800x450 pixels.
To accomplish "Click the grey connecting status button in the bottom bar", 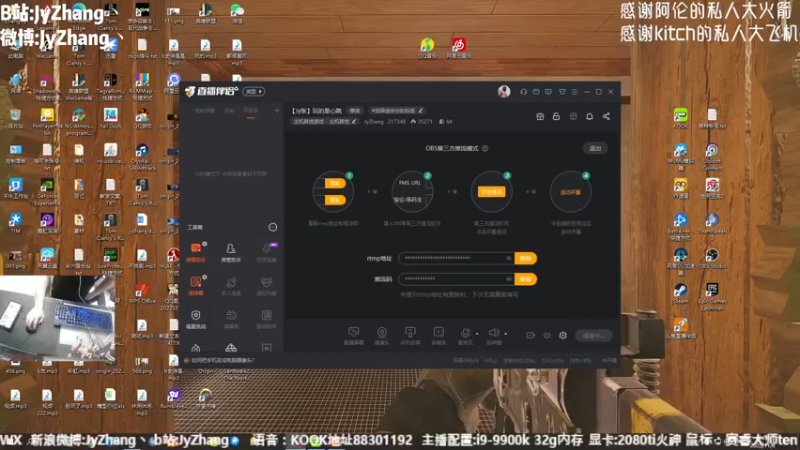I will [593, 335].
